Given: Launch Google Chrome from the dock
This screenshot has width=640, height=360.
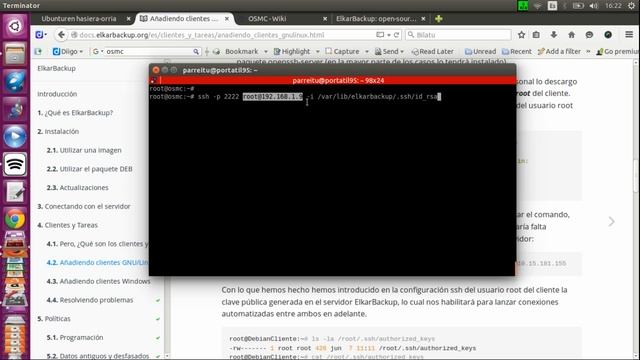Looking at the screenshot, I should (x=15, y=219).
